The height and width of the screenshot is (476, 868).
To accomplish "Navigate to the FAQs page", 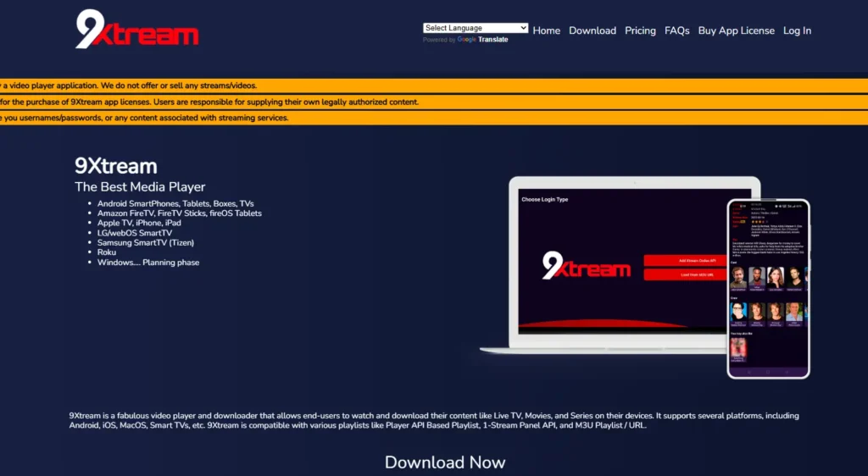I will pos(676,30).
